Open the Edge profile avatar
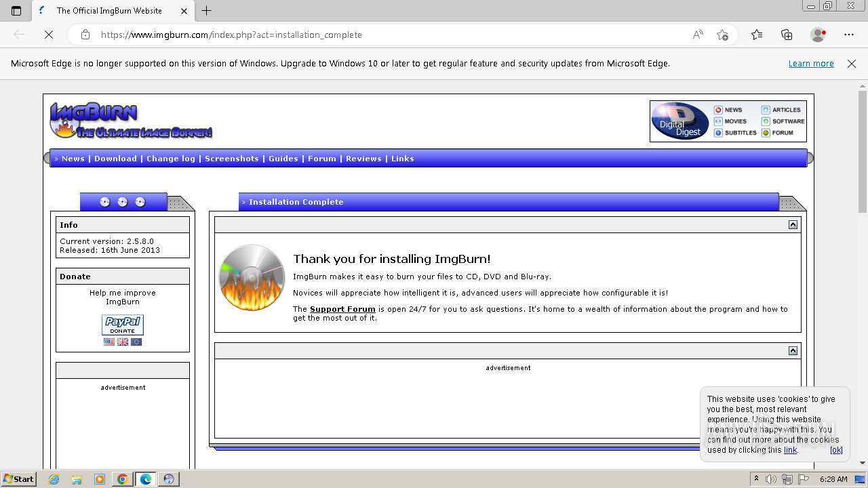The height and width of the screenshot is (488, 868). pos(818,35)
